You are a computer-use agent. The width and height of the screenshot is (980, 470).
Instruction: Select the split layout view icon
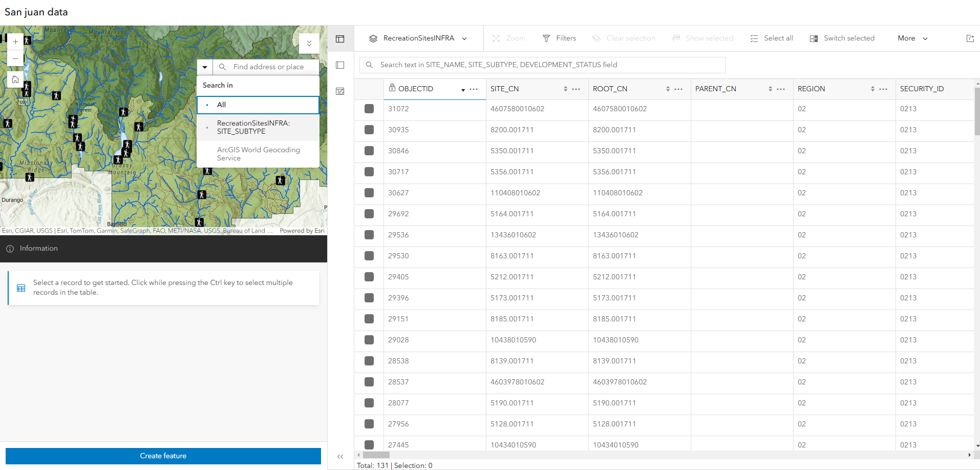[340, 39]
